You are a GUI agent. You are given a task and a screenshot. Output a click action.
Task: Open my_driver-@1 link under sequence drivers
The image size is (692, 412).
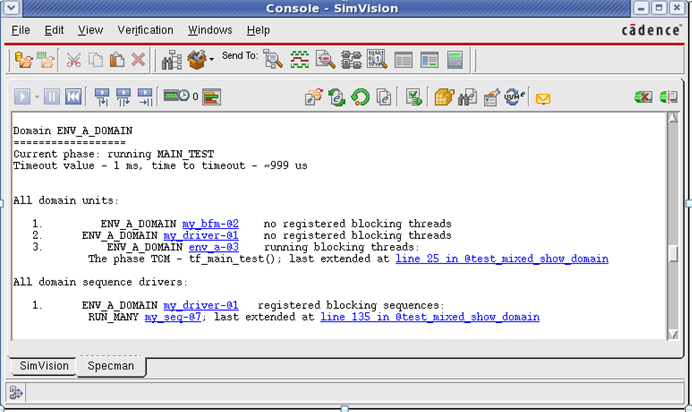click(201, 305)
